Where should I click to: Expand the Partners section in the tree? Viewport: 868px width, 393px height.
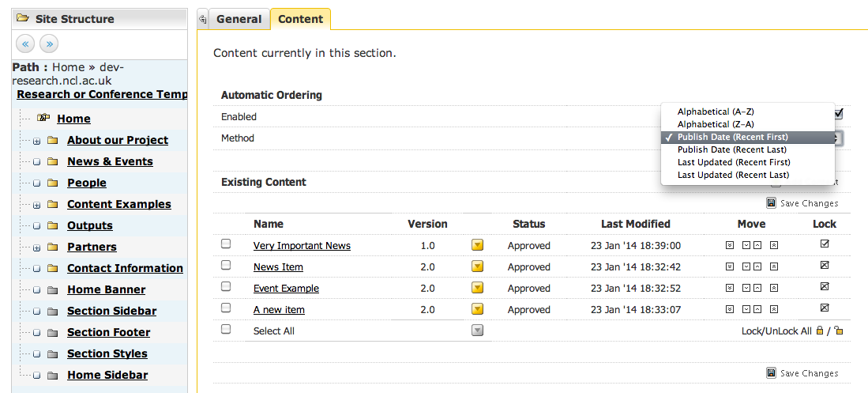click(36, 248)
